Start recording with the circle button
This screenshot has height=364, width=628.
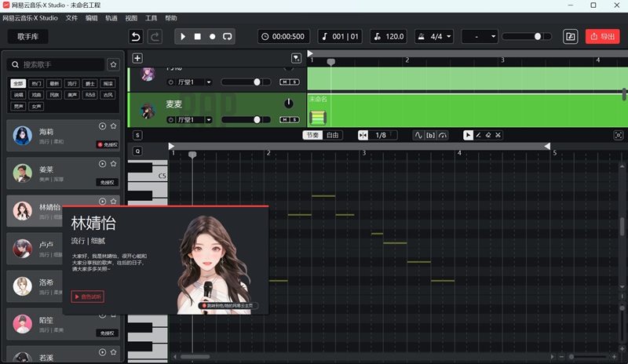pyautogui.click(x=212, y=36)
